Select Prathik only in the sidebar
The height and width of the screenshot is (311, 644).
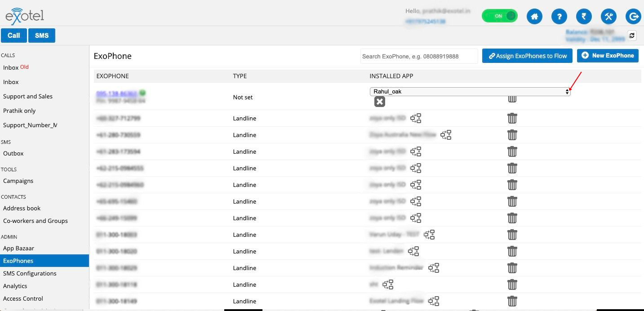coord(19,111)
